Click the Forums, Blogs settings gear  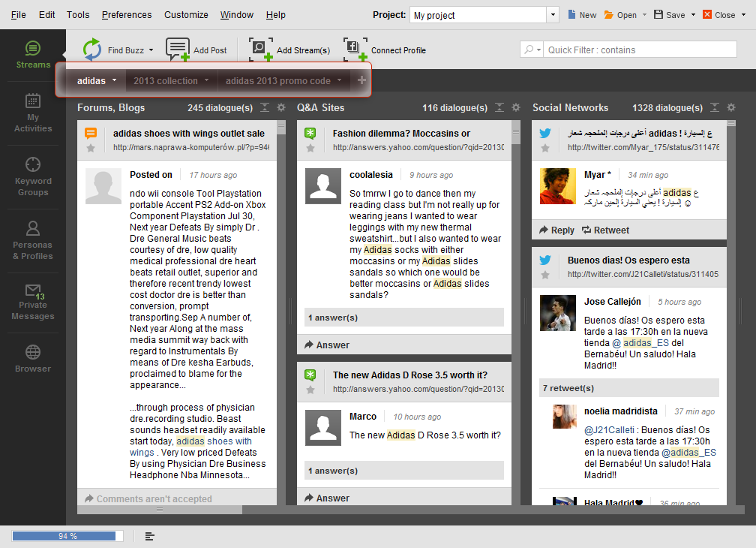[x=281, y=107]
